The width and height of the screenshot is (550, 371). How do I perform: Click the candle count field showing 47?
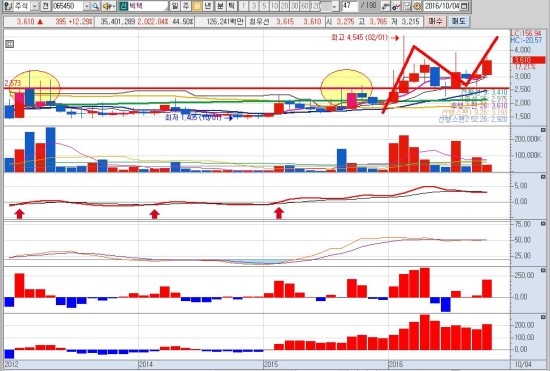click(x=350, y=6)
